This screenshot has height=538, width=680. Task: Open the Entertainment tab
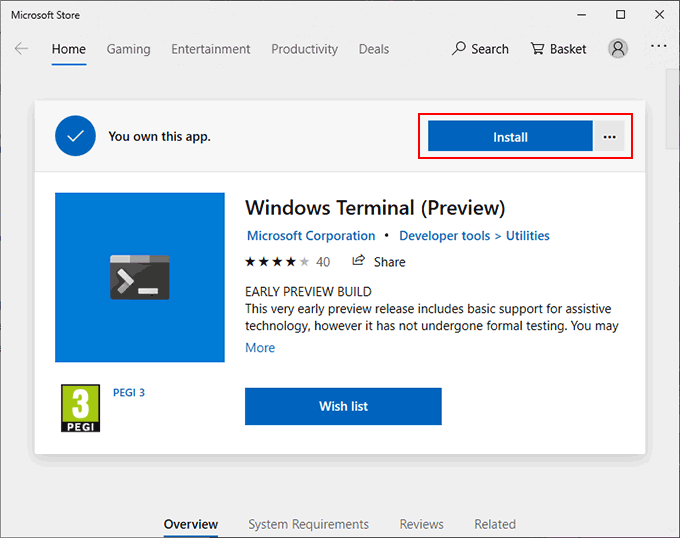[211, 49]
